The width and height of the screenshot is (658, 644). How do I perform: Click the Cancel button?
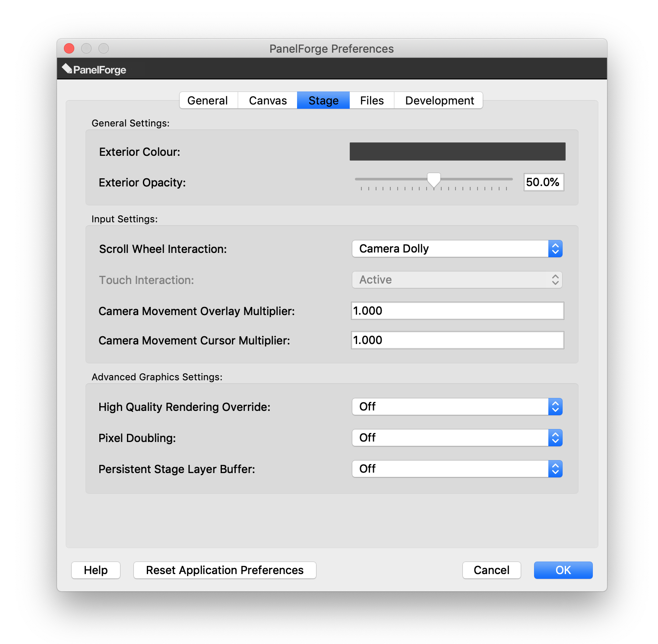click(x=491, y=570)
